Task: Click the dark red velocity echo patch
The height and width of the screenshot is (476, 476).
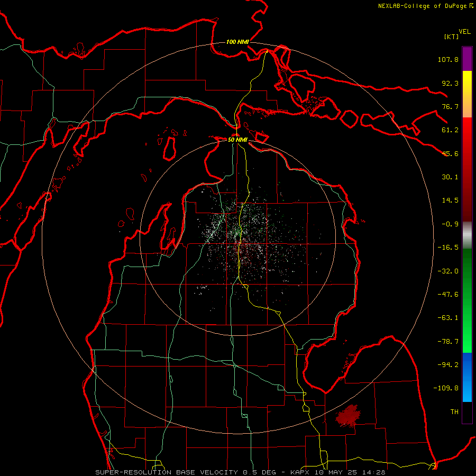Action: 348,416
